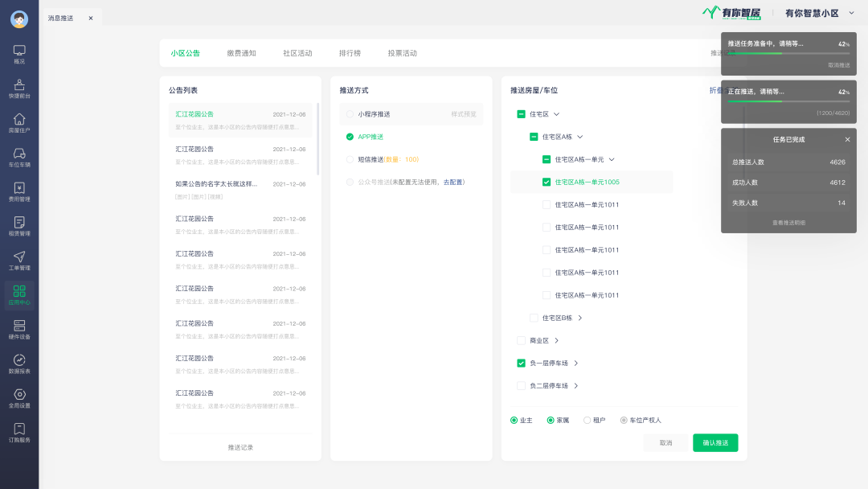Collapse the 住宅区A栋 tree node arrow
This screenshot has height=489, width=868.
click(x=580, y=138)
